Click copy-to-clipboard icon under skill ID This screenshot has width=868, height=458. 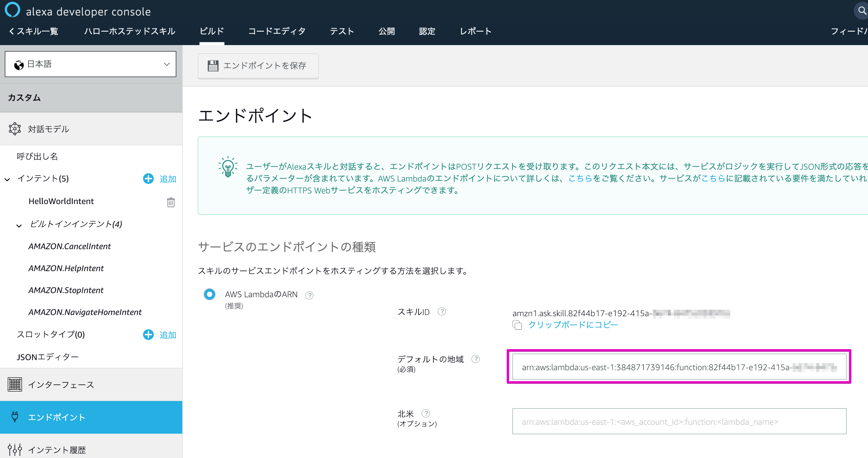[x=517, y=325]
